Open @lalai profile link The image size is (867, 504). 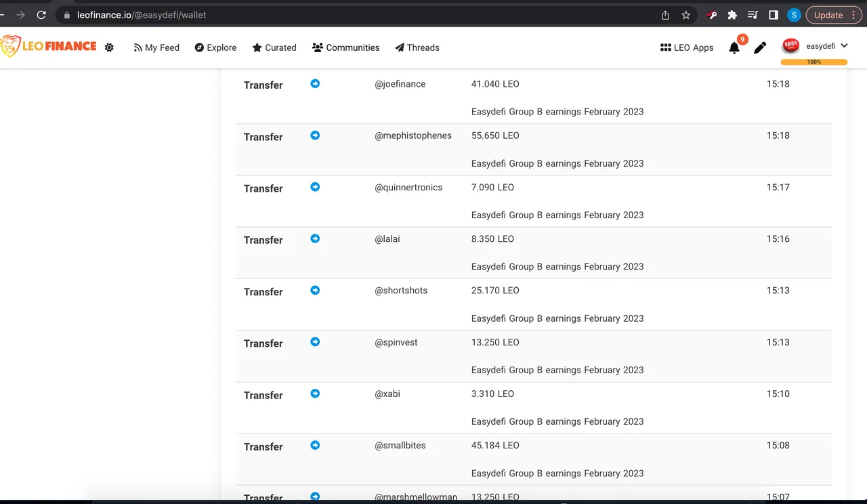(x=387, y=238)
